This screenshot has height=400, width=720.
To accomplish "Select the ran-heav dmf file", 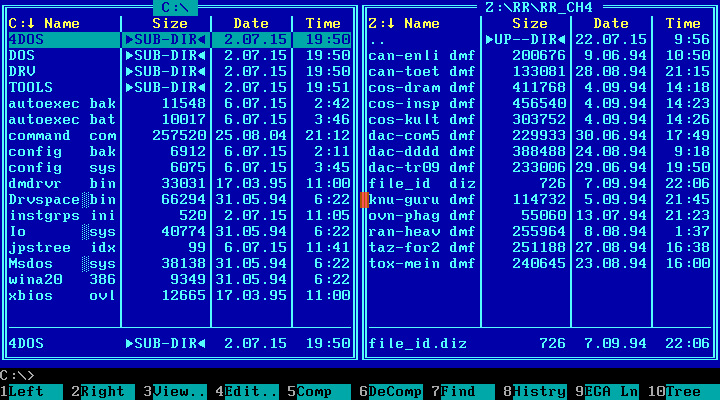I will coord(540,232).
